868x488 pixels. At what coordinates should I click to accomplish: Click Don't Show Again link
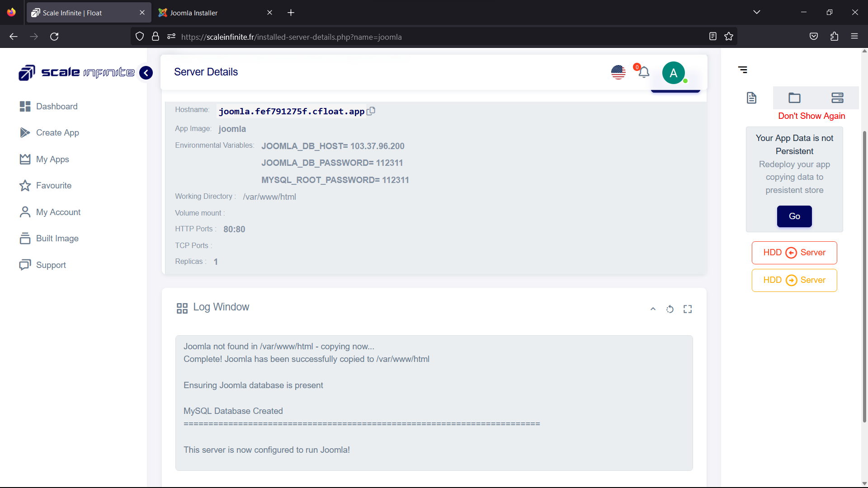[x=811, y=116]
